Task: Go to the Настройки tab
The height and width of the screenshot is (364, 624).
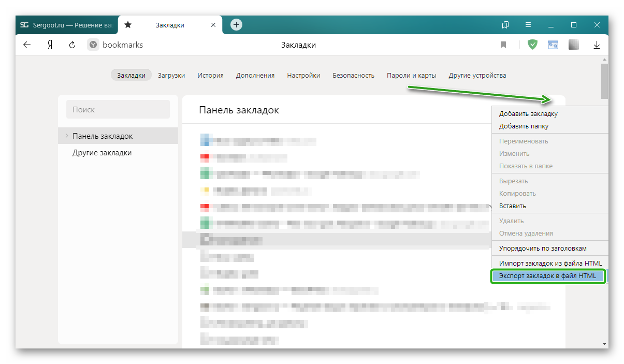Action: (x=303, y=75)
